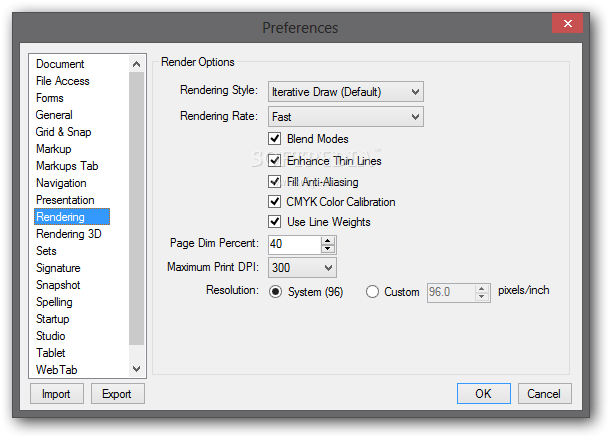Open Rendering 3D preferences

[68, 234]
